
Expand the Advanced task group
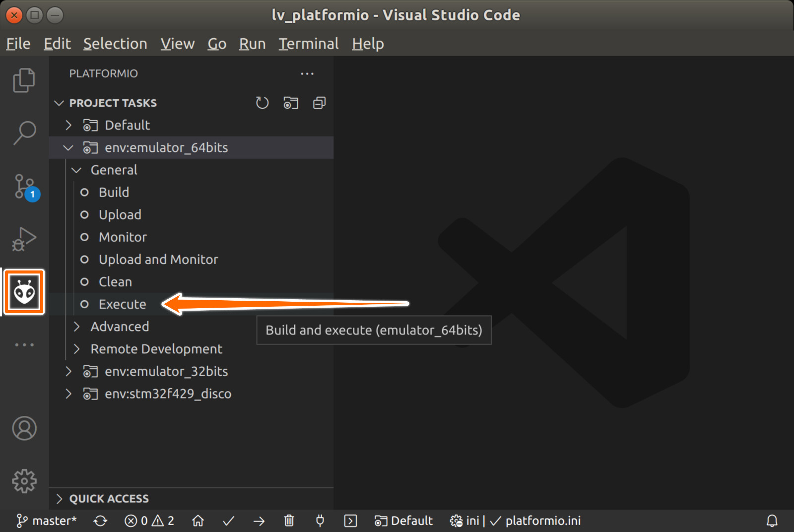191,327
